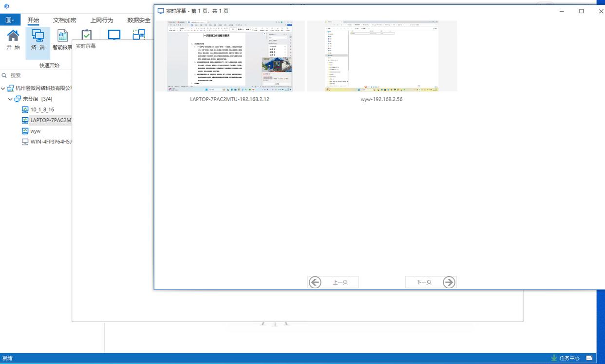The height and width of the screenshot is (364, 605).
Task: Click the 搜索 search field
Action: point(39,75)
